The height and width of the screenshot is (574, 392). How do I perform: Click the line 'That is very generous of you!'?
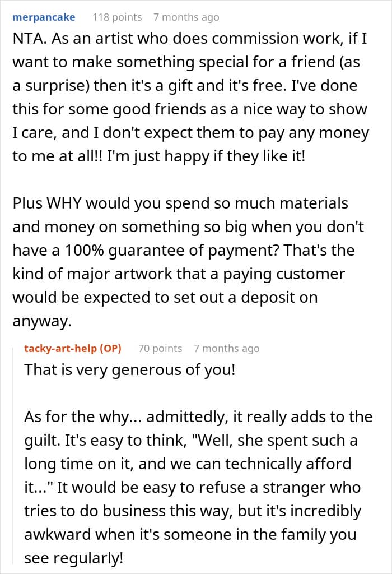tap(130, 370)
